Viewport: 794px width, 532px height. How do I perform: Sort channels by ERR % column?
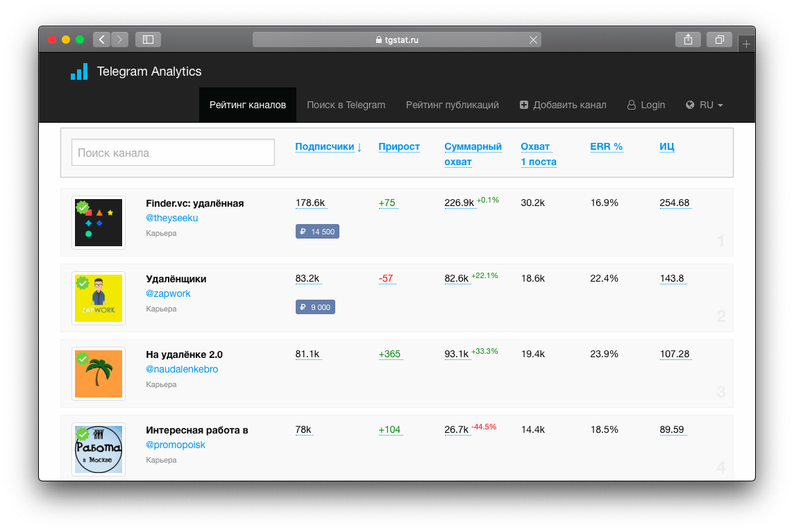[x=606, y=146]
